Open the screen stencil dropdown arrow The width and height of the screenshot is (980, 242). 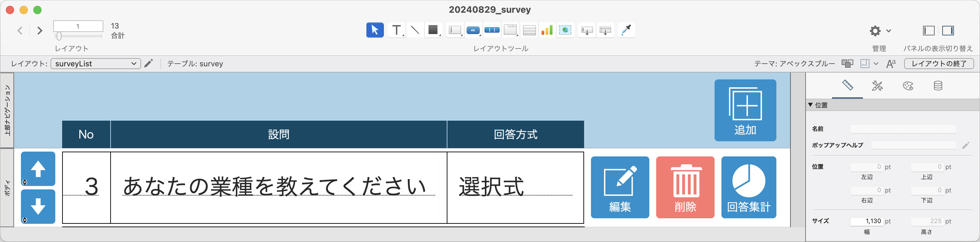click(x=876, y=64)
